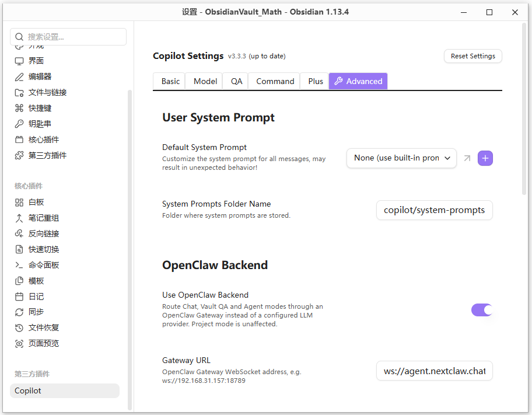Switch to the Basic tab
Viewport: 532px width, 415px height.
(170, 82)
